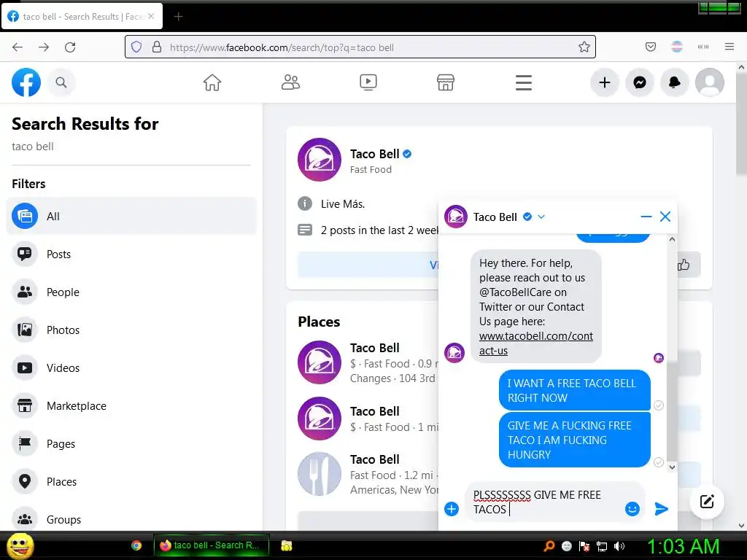The width and height of the screenshot is (747, 560).
Task: Click the new message compose icon
Action: [x=707, y=502]
